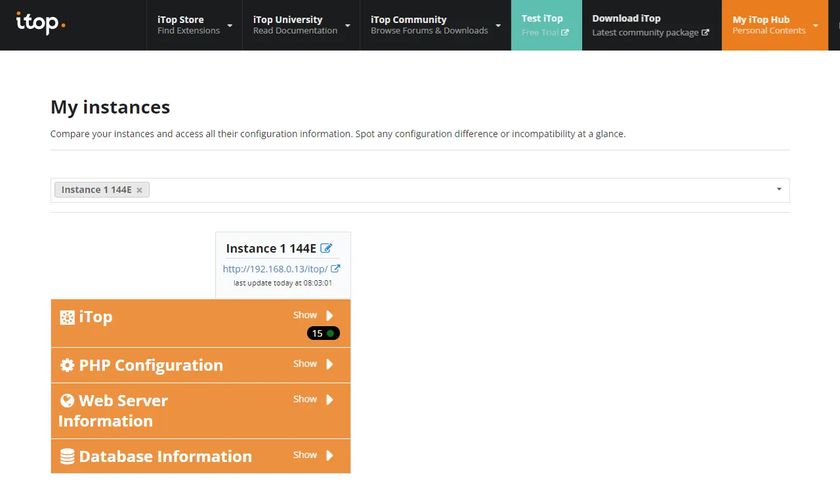Image resolution: width=840 pixels, height=504 pixels.
Task: Open the iTop University menu
Action: point(301,25)
